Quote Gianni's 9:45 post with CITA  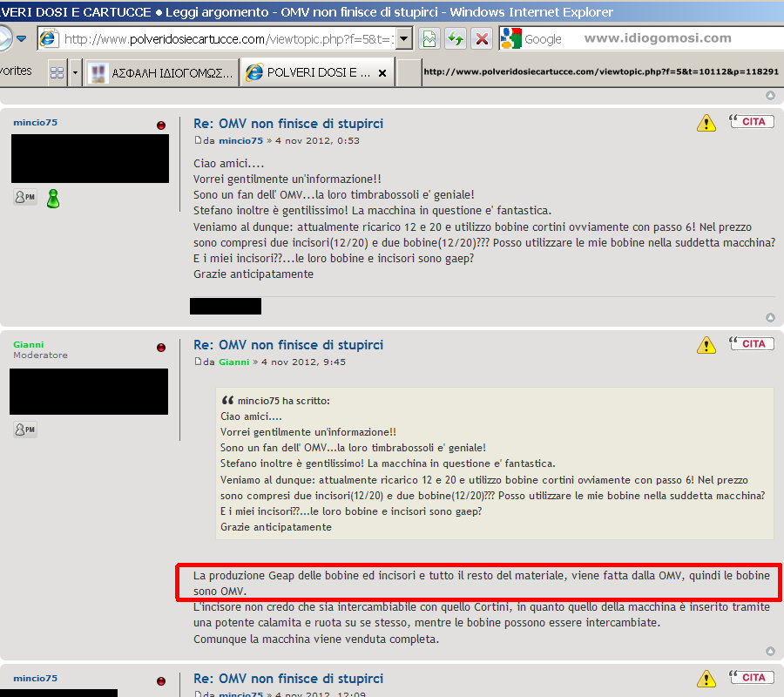pos(751,343)
